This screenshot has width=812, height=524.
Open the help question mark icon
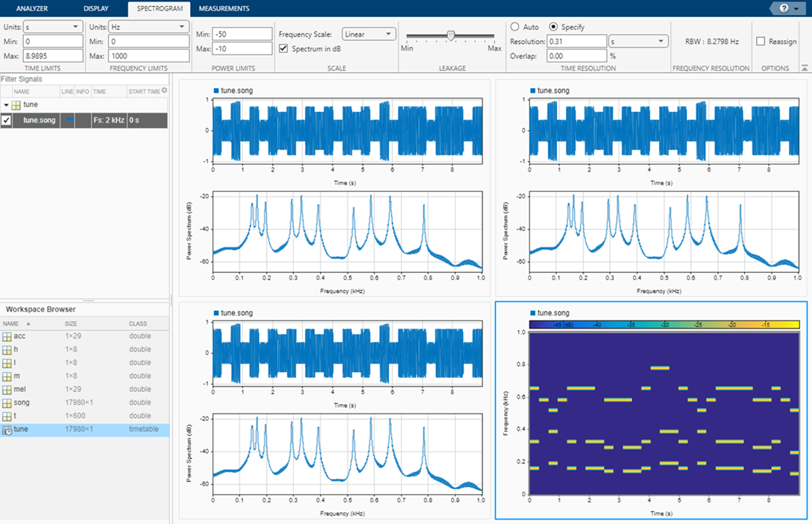(x=784, y=8)
